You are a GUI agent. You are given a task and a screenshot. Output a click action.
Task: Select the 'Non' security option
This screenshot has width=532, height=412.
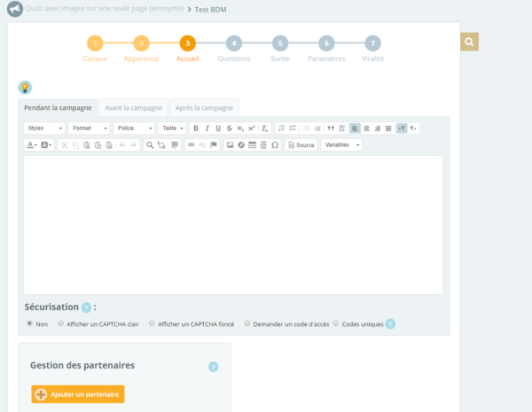29,323
